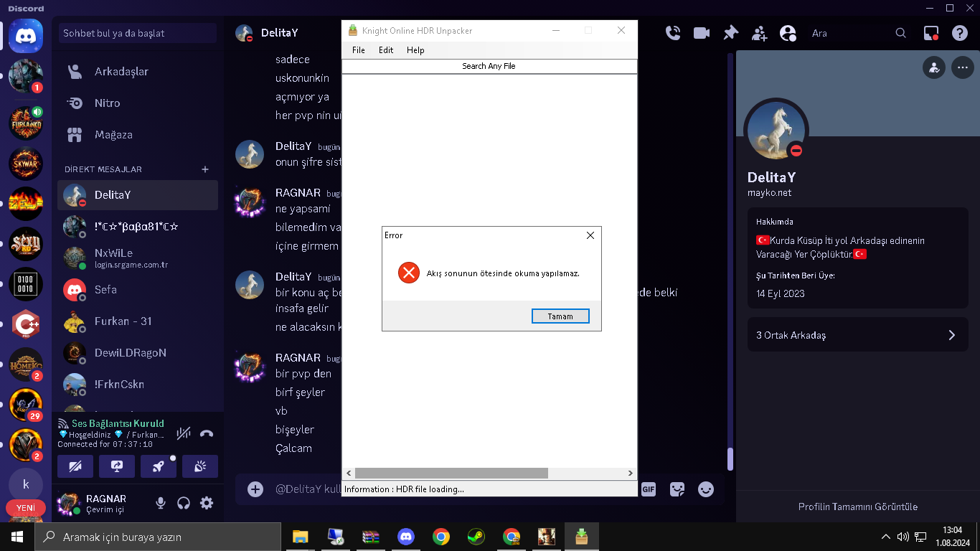Open Steam from taskbar
The height and width of the screenshot is (551, 980).
(x=476, y=537)
